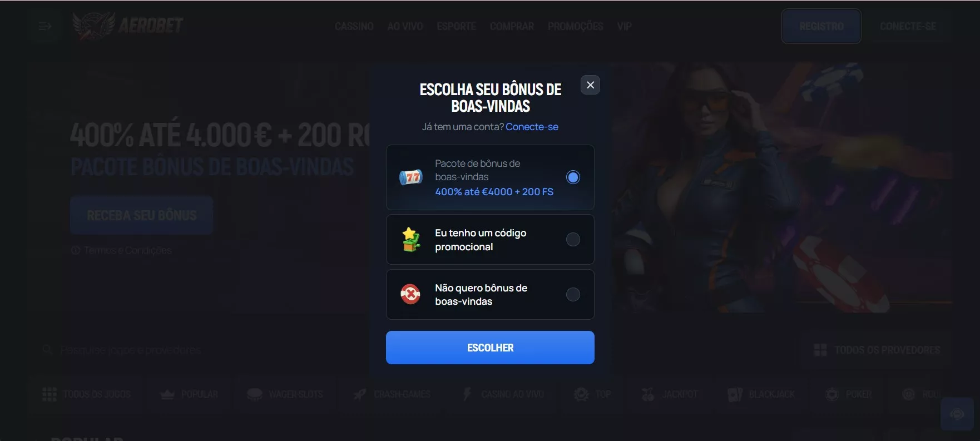980x441 pixels.
Task: Click the Todos os Jogos grid icon
Action: click(x=50, y=394)
